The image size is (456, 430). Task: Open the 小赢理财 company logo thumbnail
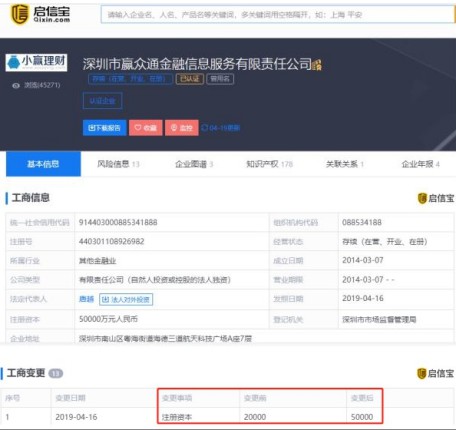tap(36, 62)
